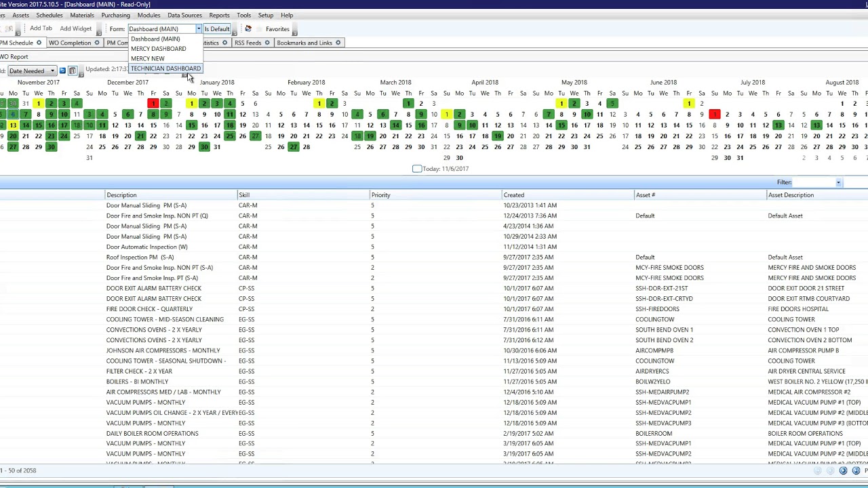Viewport: 868px width, 488px height.
Task: Switch to the WO Completion tab
Action: [69, 43]
